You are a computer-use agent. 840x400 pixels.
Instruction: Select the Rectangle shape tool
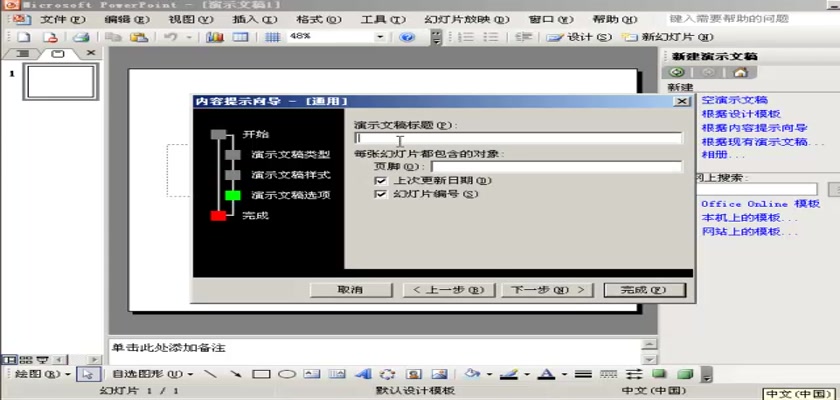(x=261, y=374)
